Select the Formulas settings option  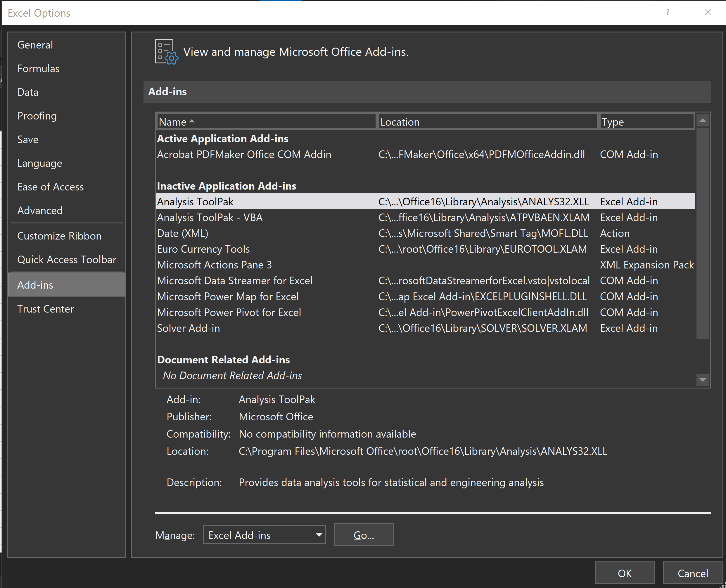coord(40,68)
